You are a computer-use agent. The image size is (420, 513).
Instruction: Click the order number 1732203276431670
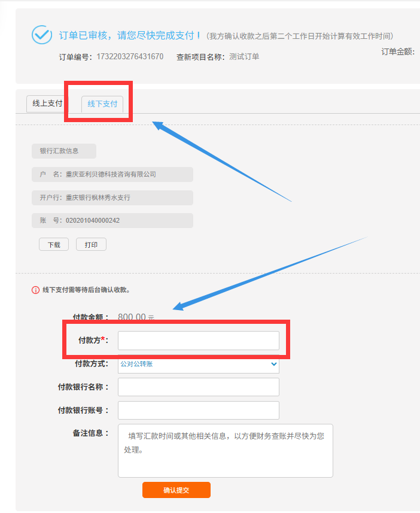130,57
